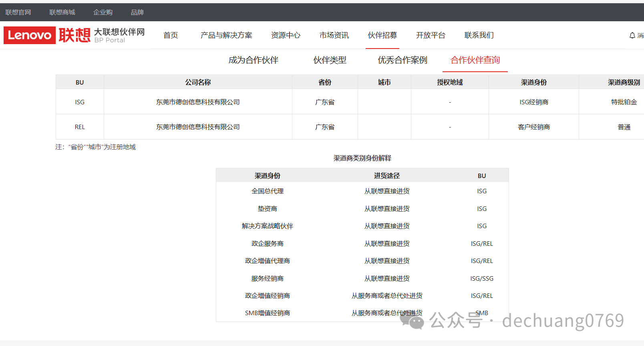Switch to 优秀合作案例 tab

pos(402,60)
